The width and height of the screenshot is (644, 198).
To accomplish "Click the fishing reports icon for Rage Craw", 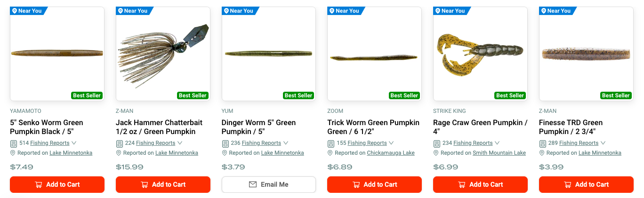I will coord(437,143).
